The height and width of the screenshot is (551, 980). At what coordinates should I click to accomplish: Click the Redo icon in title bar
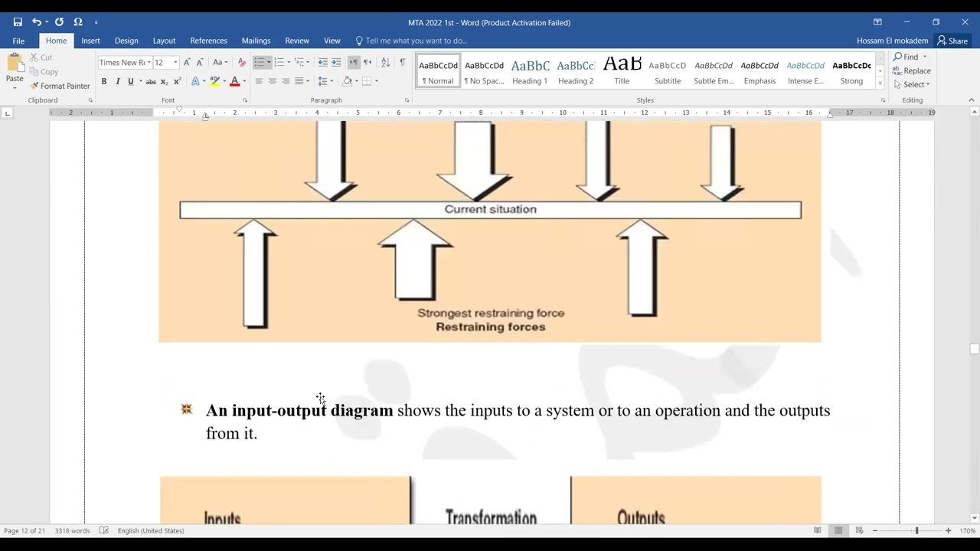click(x=59, y=22)
